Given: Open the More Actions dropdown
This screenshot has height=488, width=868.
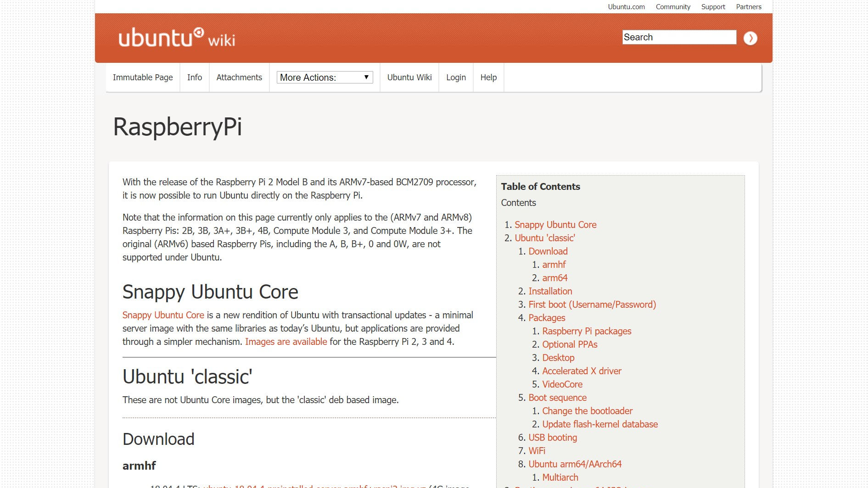Looking at the screenshot, I should pyautogui.click(x=325, y=78).
